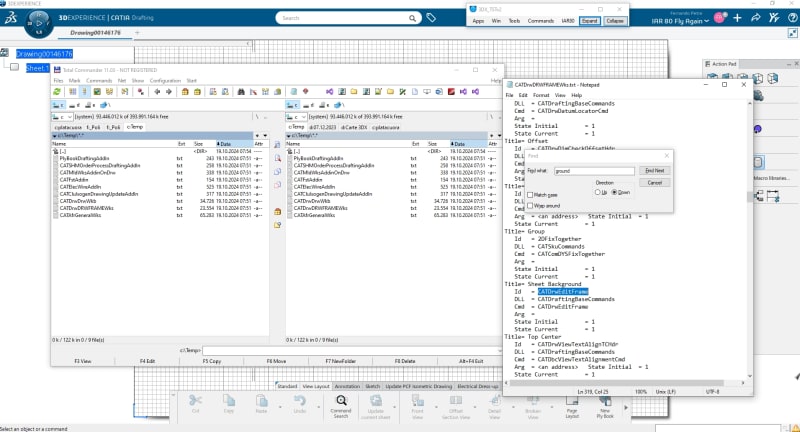The width and height of the screenshot is (800, 432).
Task: Click the tag icon beside the search bar
Action: 431,18
